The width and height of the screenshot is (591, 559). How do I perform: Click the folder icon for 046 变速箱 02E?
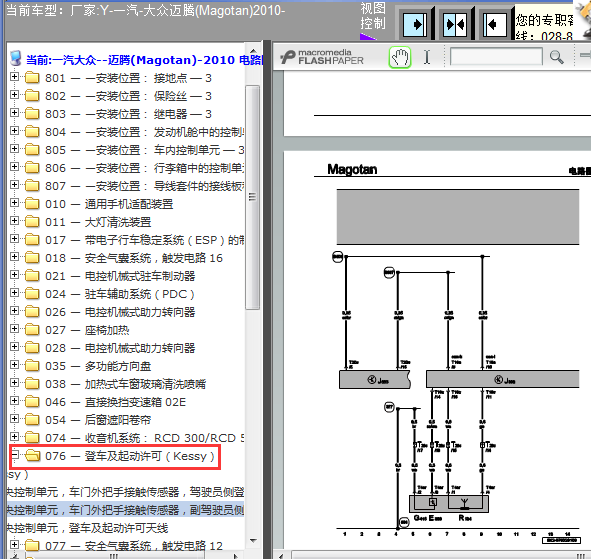click(x=32, y=402)
